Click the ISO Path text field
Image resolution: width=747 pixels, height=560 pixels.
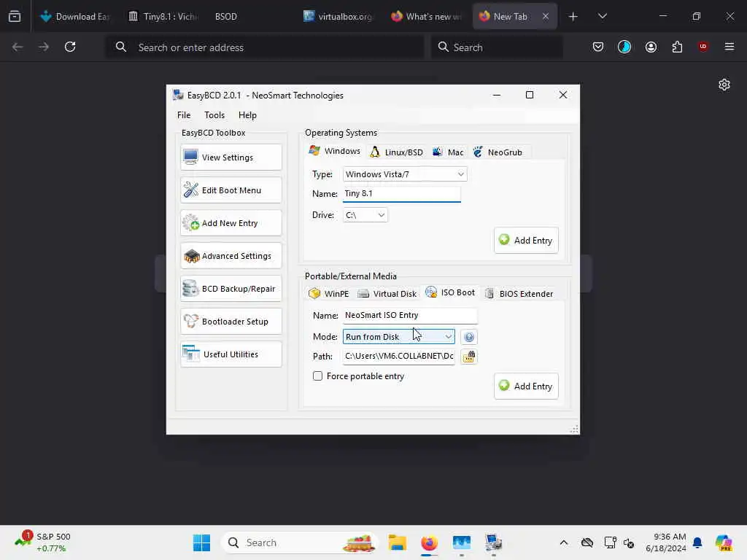click(x=399, y=356)
